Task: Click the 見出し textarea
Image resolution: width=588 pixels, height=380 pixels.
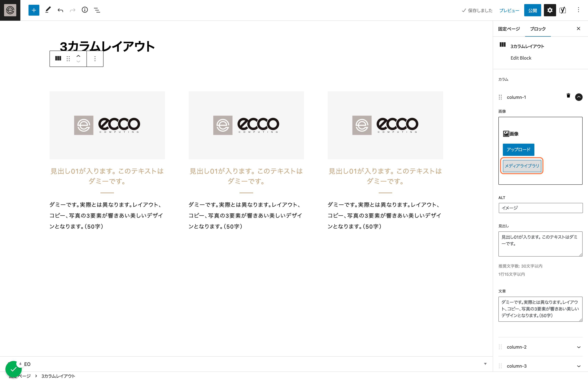Action: point(540,244)
